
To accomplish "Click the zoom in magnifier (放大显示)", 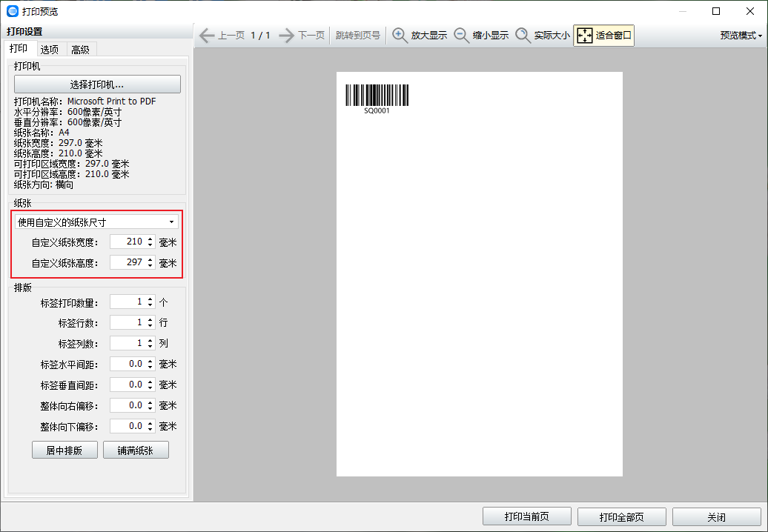I will coord(400,36).
